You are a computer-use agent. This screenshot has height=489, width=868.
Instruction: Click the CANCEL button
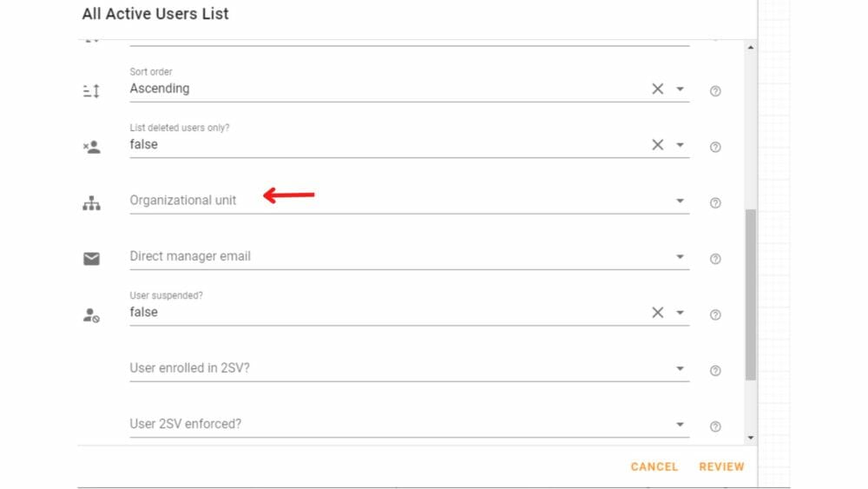click(654, 466)
